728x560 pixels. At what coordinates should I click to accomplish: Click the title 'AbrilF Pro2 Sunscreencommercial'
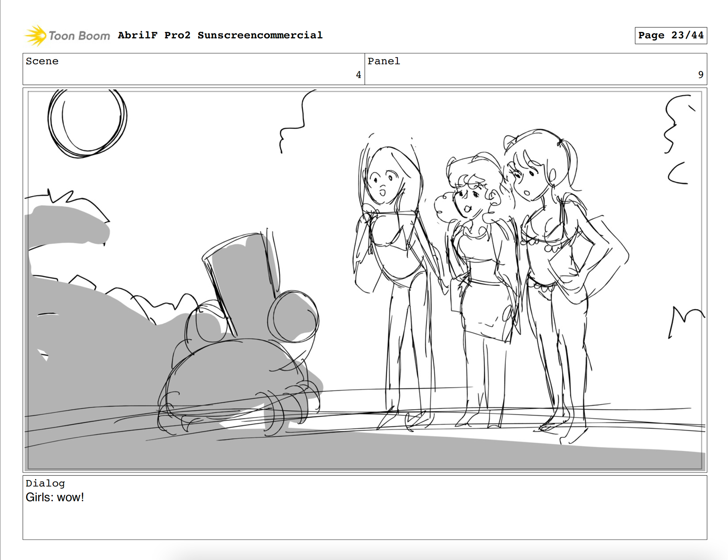pos(220,35)
